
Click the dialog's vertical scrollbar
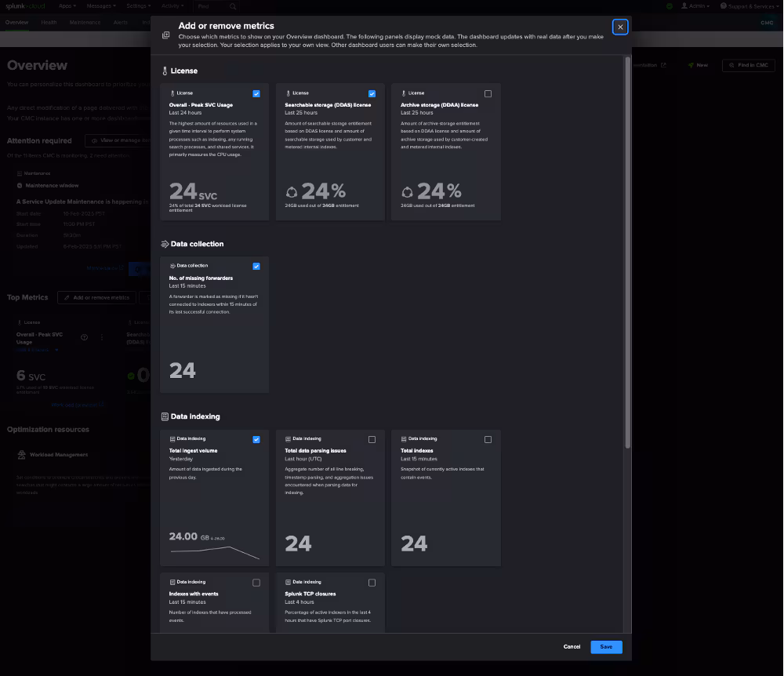627,251
